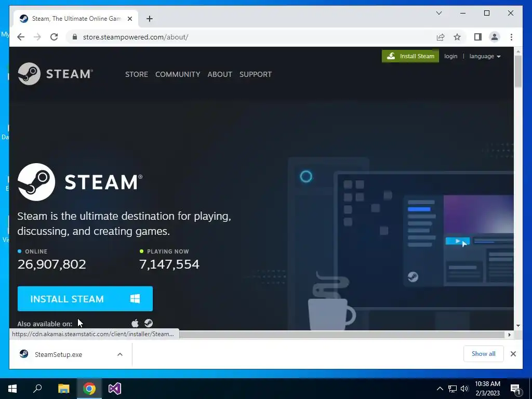Click the SteamOS download icon
The width and height of the screenshot is (532, 399).
click(x=149, y=323)
